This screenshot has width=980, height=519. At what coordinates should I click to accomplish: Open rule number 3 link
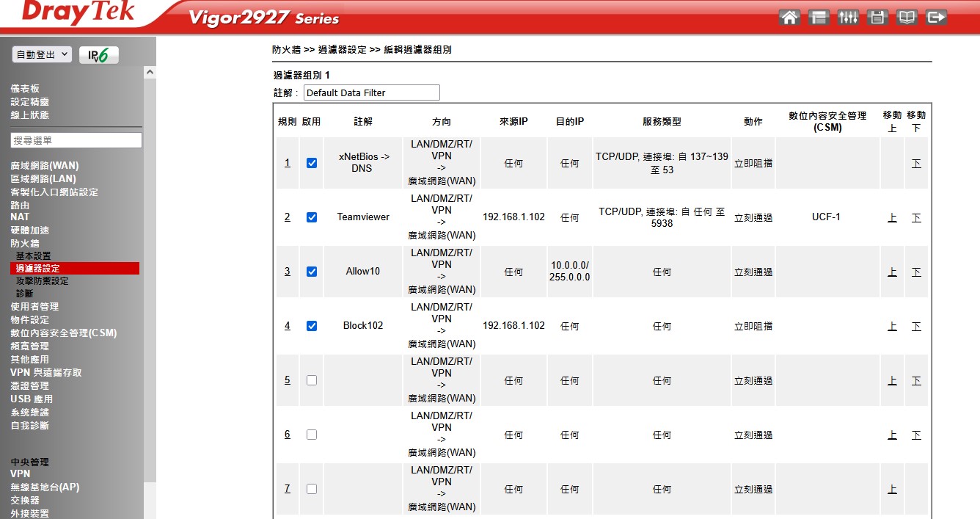(288, 272)
